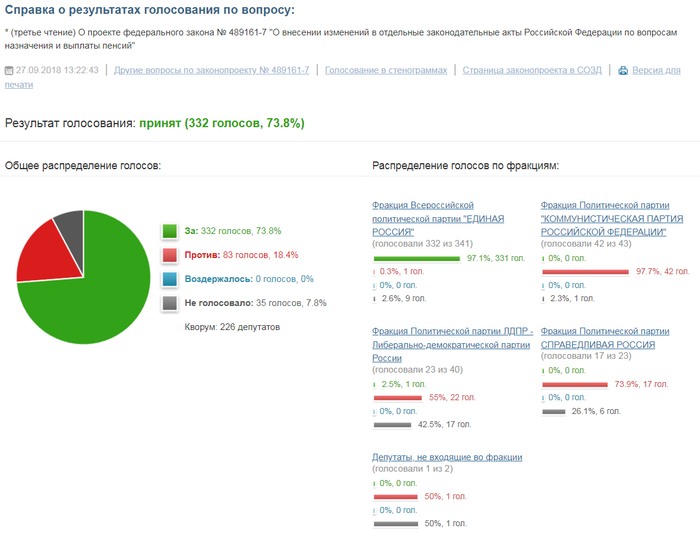700x540 pixels.
Task: Click Справедливая Россия gray bar 26.1%
Action: click(554, 411)
